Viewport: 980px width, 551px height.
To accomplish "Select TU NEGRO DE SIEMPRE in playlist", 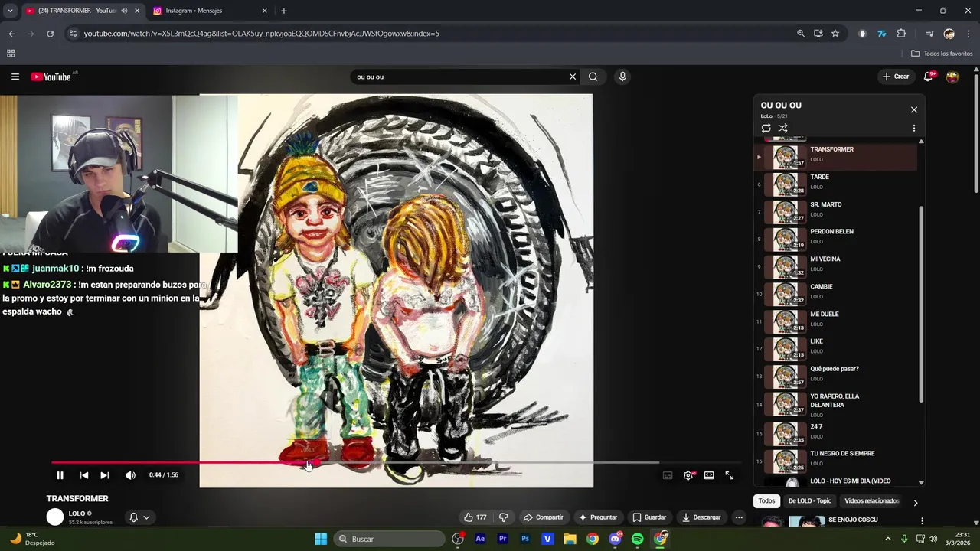I will click(836, 460).
